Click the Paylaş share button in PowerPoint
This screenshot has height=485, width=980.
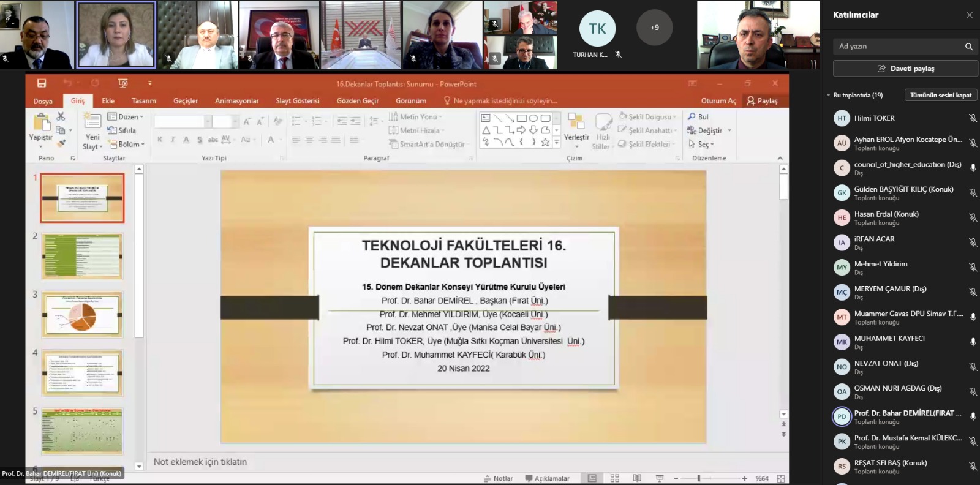(x=762, y=101)
